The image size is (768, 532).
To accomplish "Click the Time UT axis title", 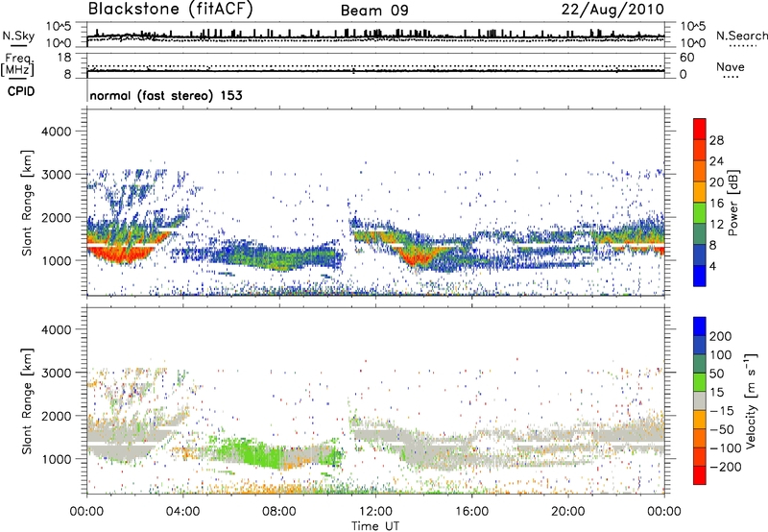I will pos(375,526).
